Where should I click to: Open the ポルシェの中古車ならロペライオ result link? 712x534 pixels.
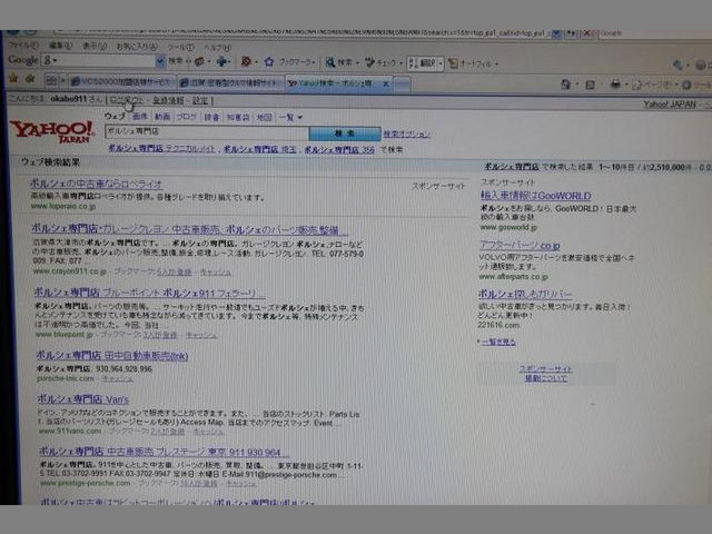tap(96, 183)
